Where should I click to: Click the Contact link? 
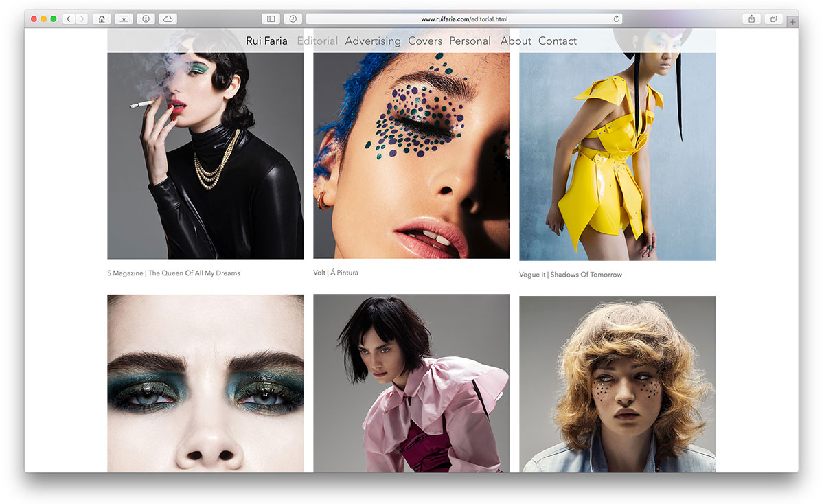557,41
